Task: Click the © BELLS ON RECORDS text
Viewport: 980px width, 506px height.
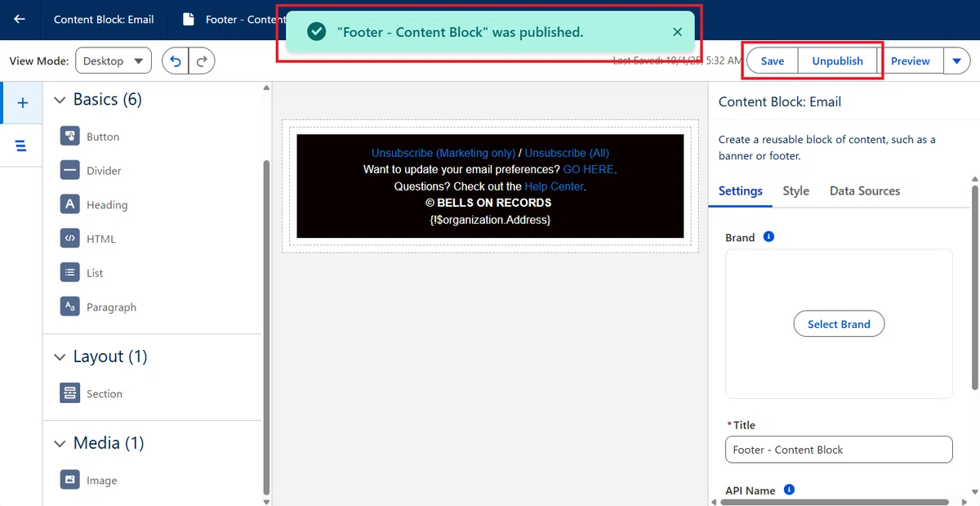Action: coord(488,203)
